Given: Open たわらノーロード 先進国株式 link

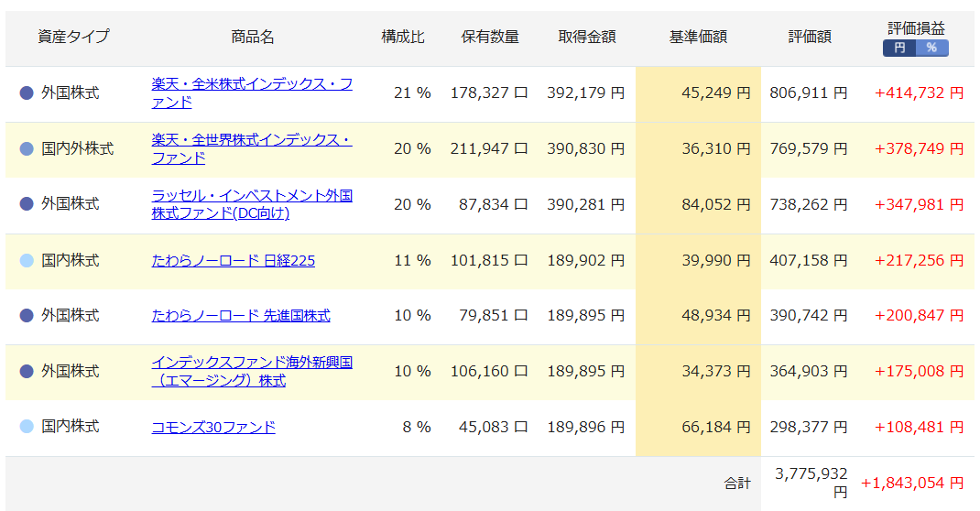Looking at the screenshot, I should coord(241,315).
